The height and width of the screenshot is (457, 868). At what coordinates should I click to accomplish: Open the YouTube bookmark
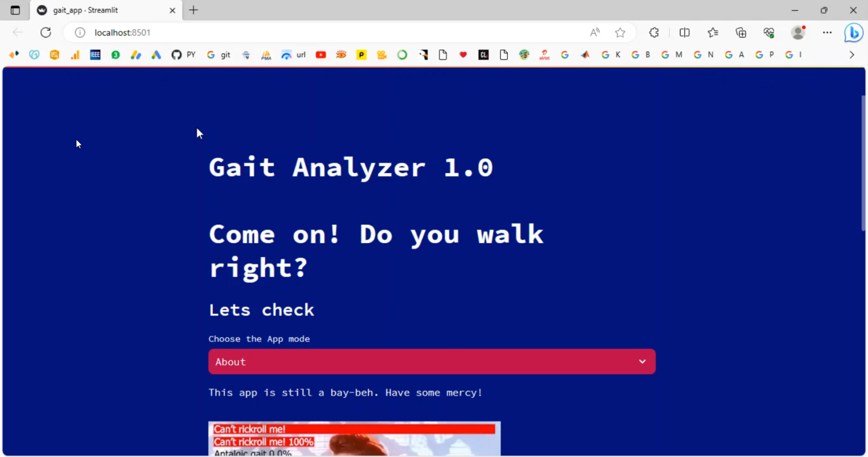pyautogui.click(x=321, y=54)
